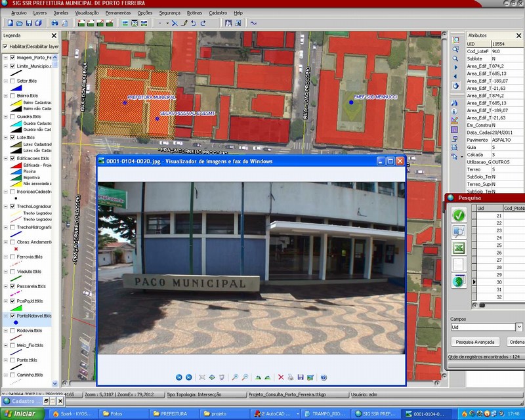Click the PREFEITURA MUNICIPAL point on map
The width and height of the screenshot is (525, 420).
(x=124, y=102)
